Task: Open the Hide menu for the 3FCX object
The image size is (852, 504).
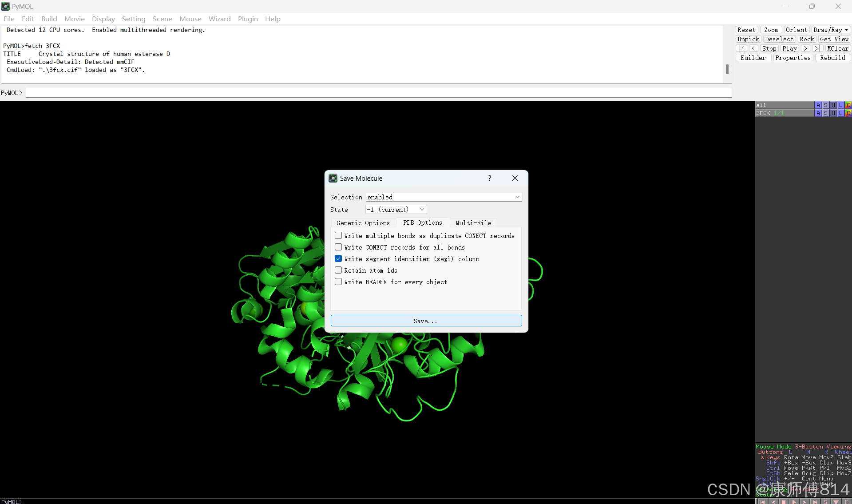Action: (x=833, y=113)
